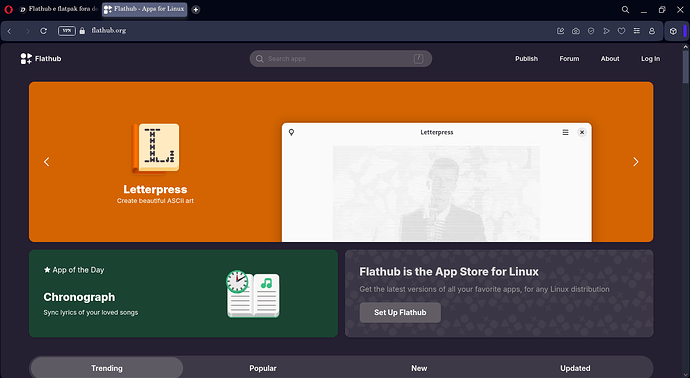Reload the current page
Screen dimensions: 690x378
44,31
